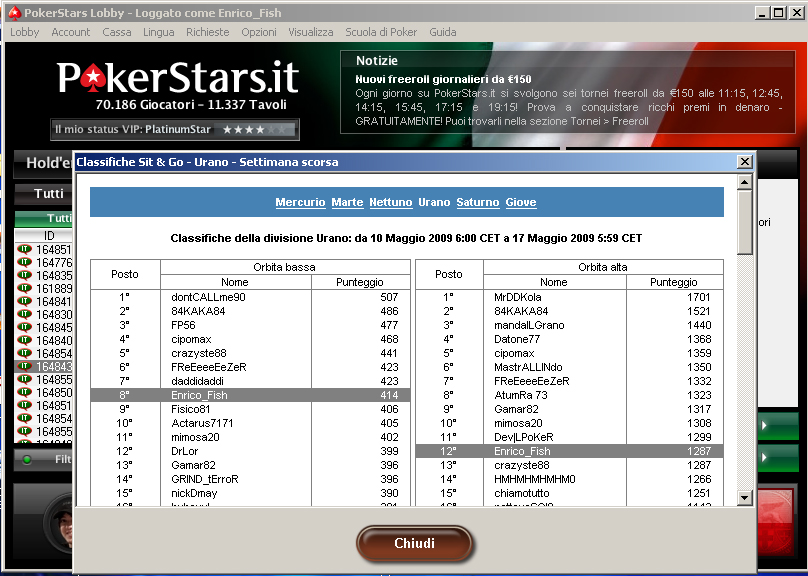Click IT flag icon of tournament 161889
Viewport: 808px width, 576px height.
(24, 288)
